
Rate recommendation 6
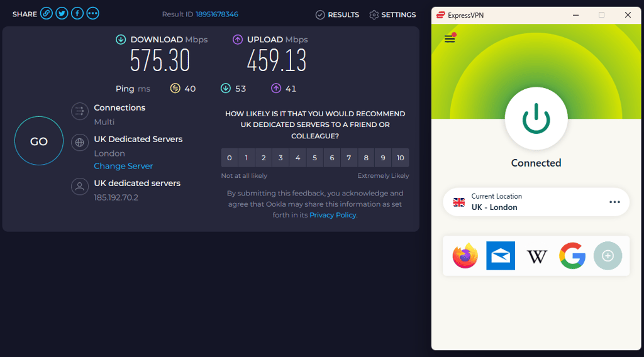(x=332, y=158)
